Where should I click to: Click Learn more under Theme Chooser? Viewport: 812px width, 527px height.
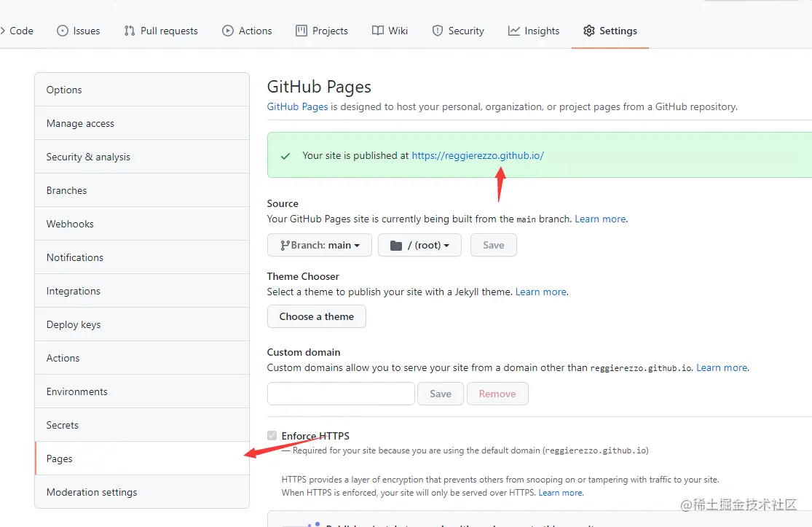[540, 292]
